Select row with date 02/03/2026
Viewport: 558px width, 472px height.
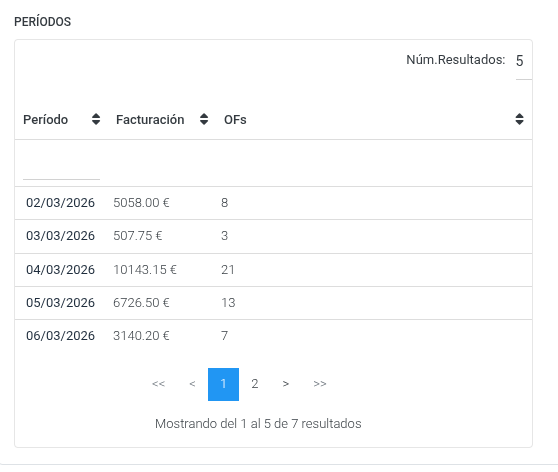point(273,203)
